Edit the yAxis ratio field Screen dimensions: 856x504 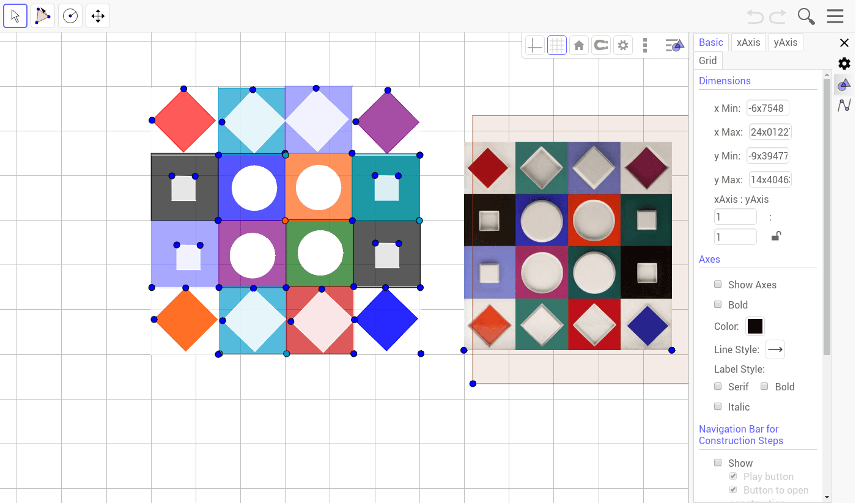click(736, 236)
